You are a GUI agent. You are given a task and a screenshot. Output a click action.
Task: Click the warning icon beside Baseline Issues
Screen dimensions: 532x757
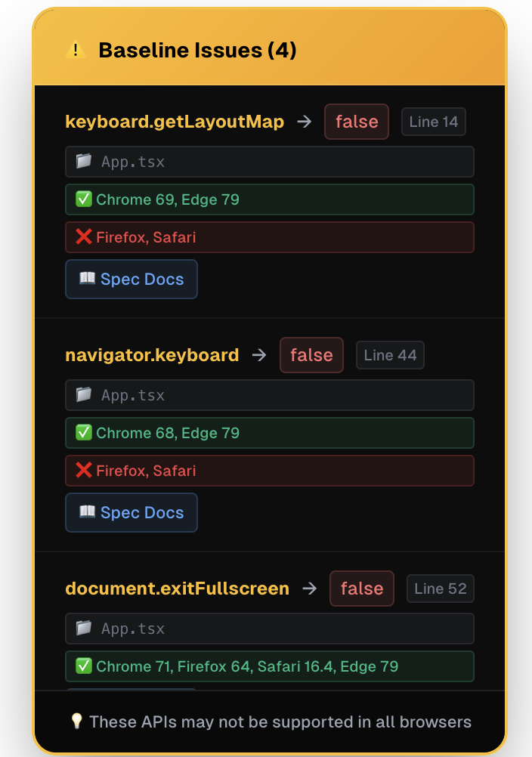point(76,50)
